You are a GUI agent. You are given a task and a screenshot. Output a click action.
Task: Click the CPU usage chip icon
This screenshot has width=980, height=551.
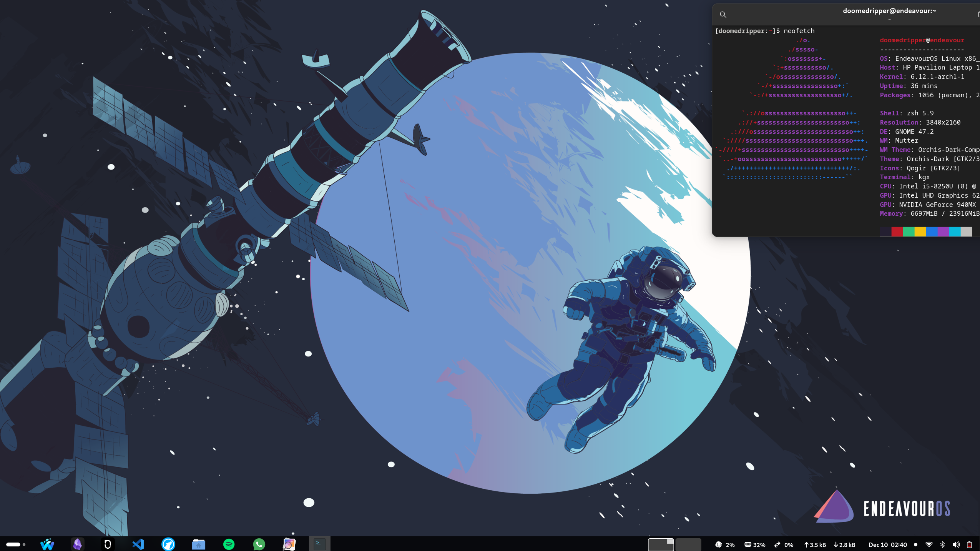pos(718,544)
